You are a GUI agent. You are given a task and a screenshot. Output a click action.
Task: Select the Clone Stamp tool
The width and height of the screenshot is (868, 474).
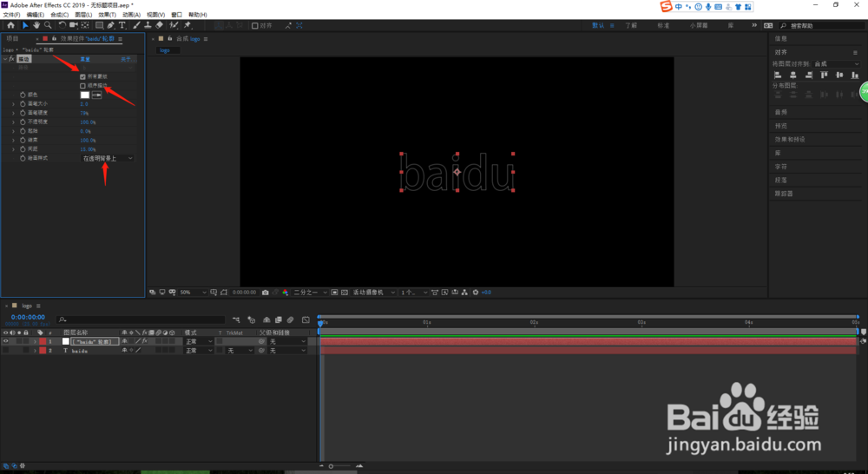148,25
